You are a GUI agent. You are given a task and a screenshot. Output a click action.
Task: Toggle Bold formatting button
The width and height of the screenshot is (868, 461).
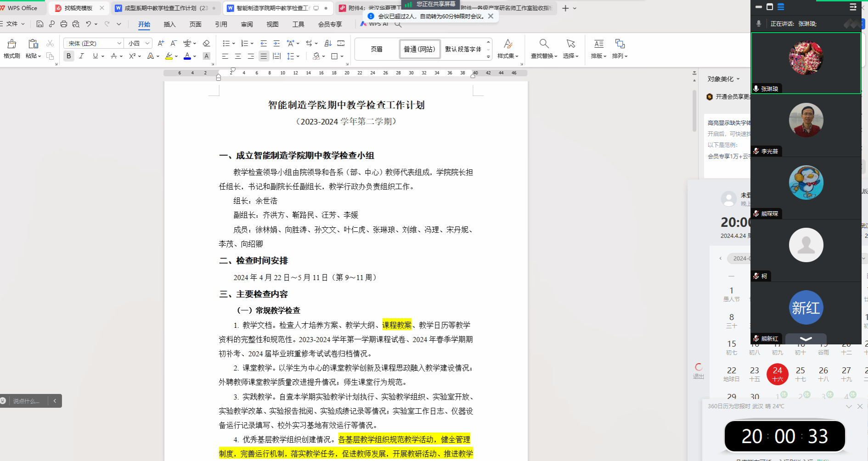point(69,56)
